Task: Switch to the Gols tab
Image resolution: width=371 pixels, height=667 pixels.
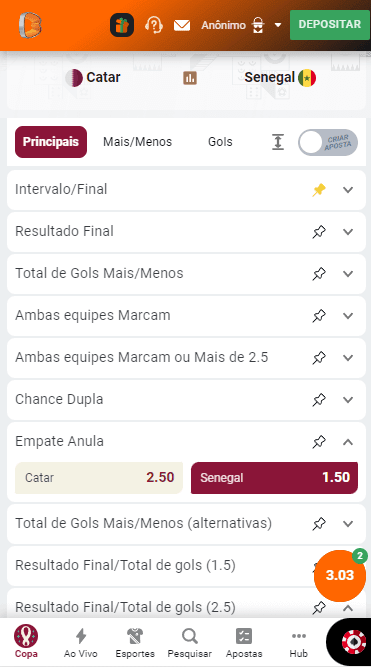Action: (220, 142)
